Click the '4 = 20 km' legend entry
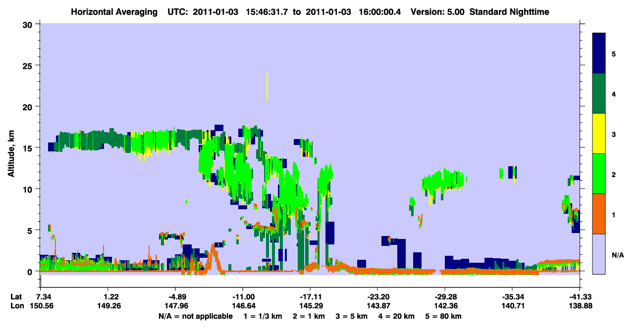644x330 pixels. click(396, 316)
